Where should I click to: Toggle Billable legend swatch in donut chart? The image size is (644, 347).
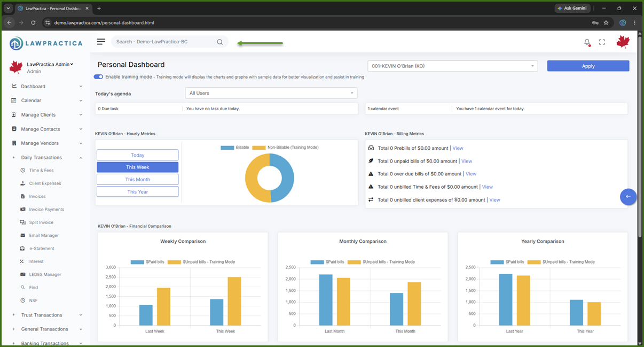pos(227,148)
